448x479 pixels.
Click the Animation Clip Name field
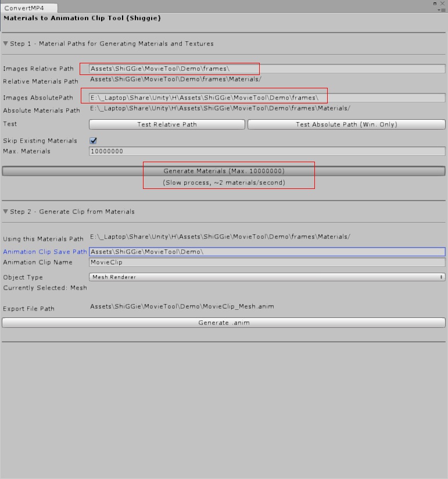pyautogui.click(x=267, y=262)
